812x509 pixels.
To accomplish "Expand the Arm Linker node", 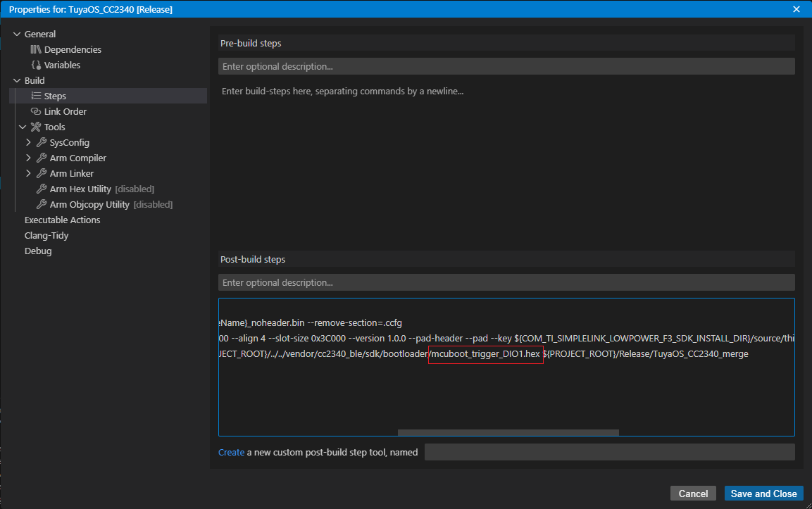I will click(x=28, y=173).
